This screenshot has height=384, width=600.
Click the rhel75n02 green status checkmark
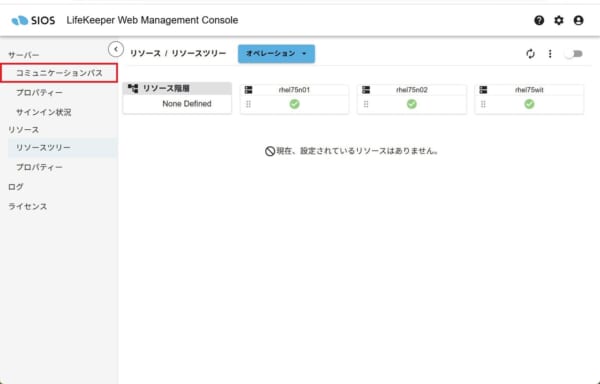click(412, 104)
